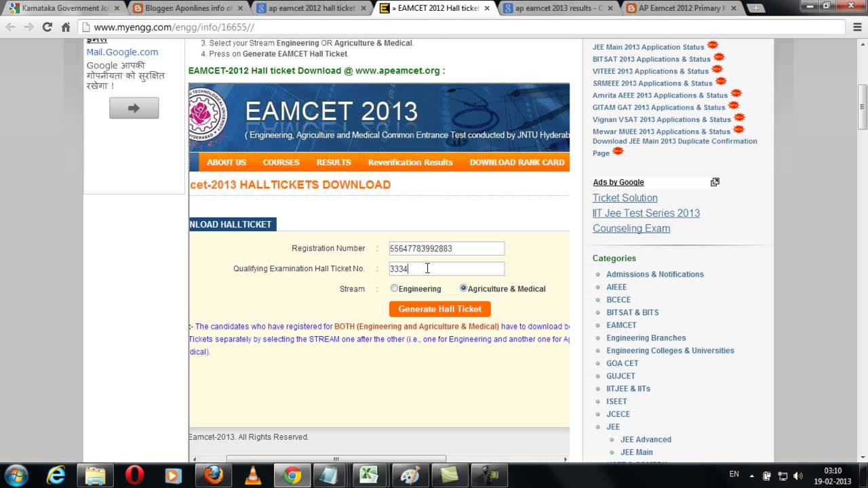
Task: Open Mail.Google.com ad link
Action: (x=122, y=52)
